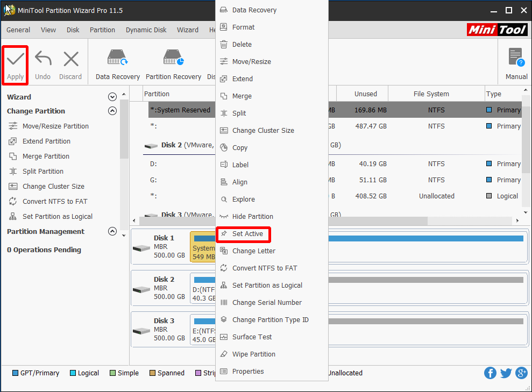532x392 pixels.
Task: Open Data Recovery from the toolbar
Action: point(117,65)
